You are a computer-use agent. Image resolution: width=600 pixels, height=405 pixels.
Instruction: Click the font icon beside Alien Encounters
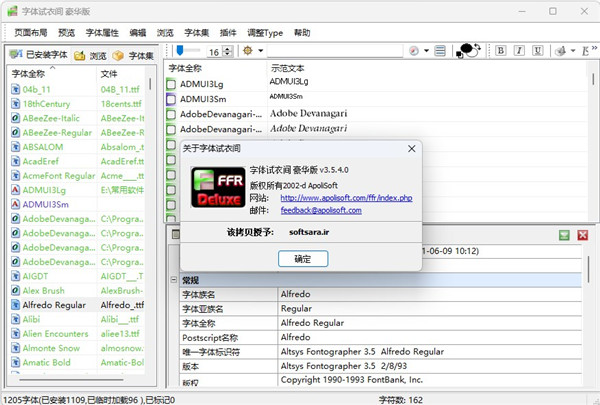(x=15, y=334)
